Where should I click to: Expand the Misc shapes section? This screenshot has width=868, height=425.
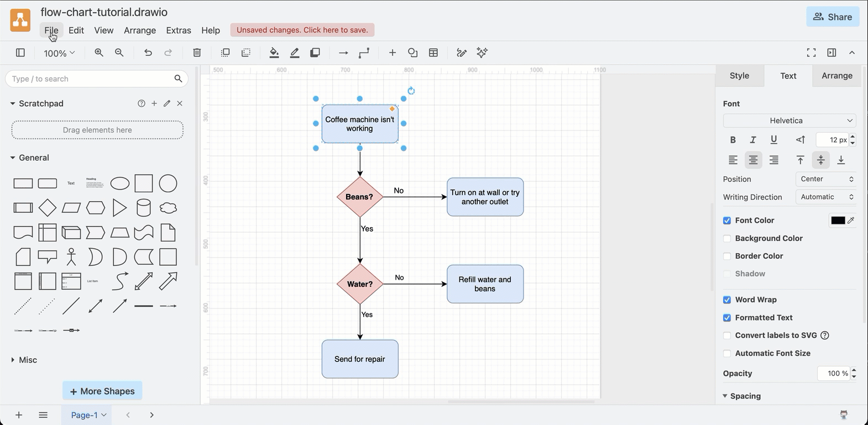click(13, 360)
